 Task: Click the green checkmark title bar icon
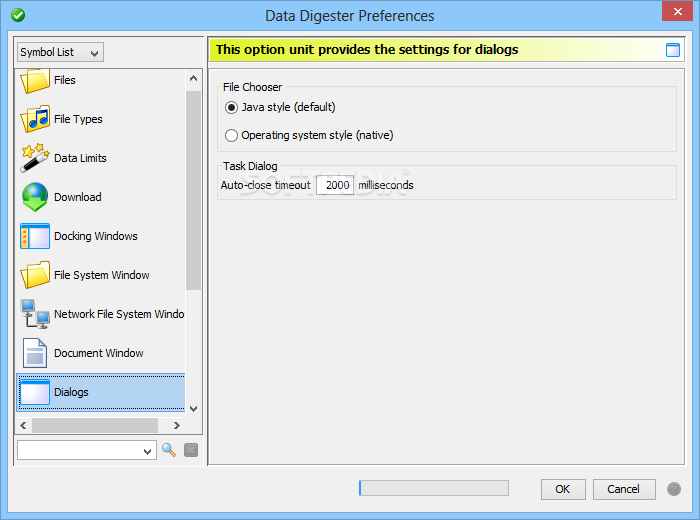pos(18,15)
